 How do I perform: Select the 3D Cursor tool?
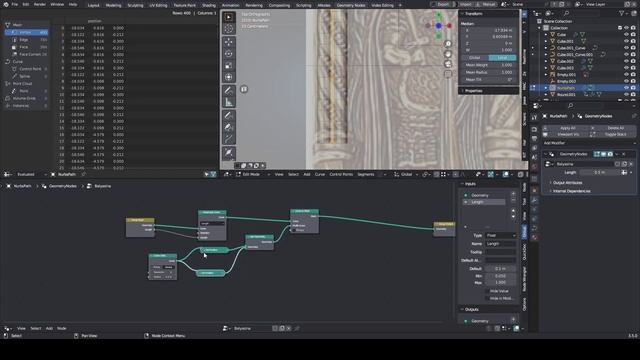click(x=229, y=29)
